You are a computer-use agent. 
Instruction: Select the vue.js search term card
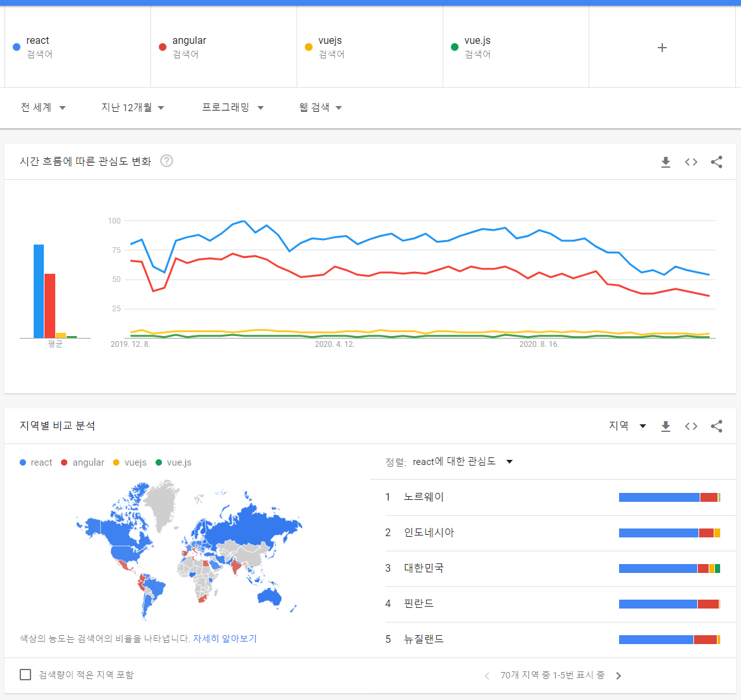click(x=516, y=47)
